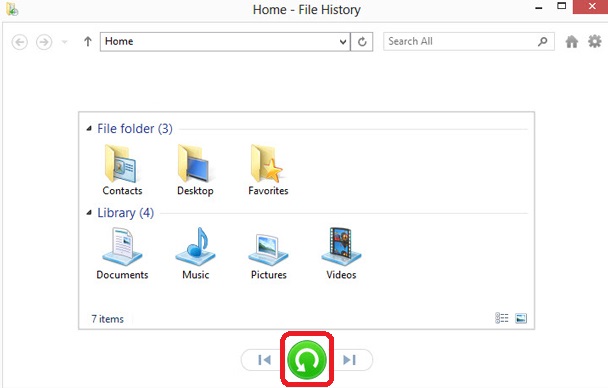Close the File History window
The image size is (608, 388).
pyautogui.click(x=592, y=7)
